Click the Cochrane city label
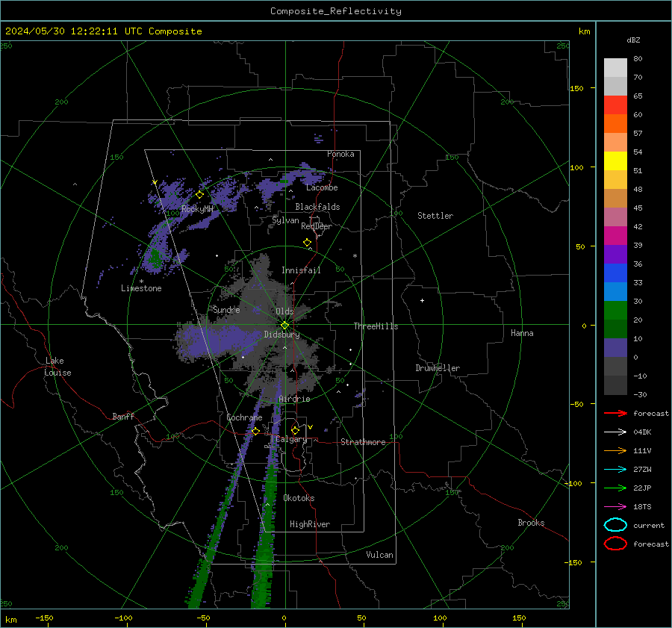 click(244, 417)
